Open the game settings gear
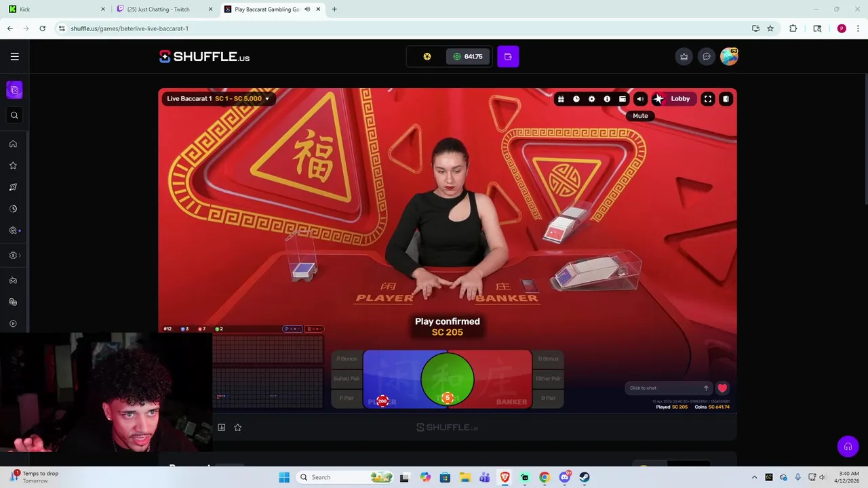 point(591,99)
